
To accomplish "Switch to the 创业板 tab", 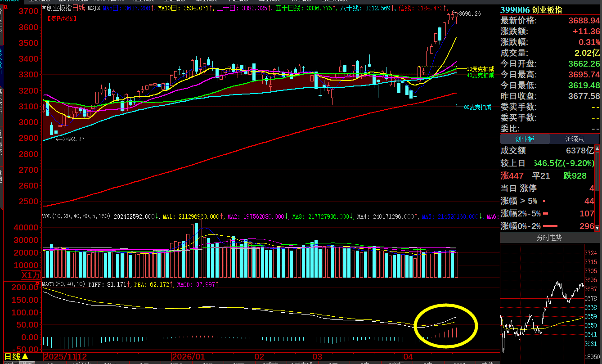I will [x=525, y=139].
